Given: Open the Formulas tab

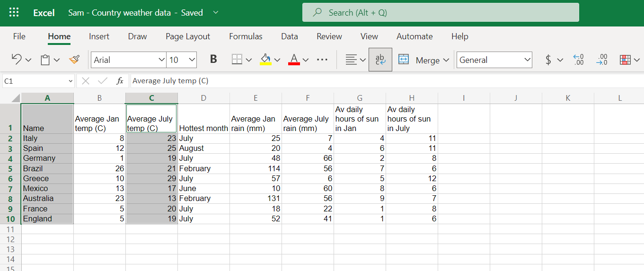Looking at the screenshot, I should point(246,36).
